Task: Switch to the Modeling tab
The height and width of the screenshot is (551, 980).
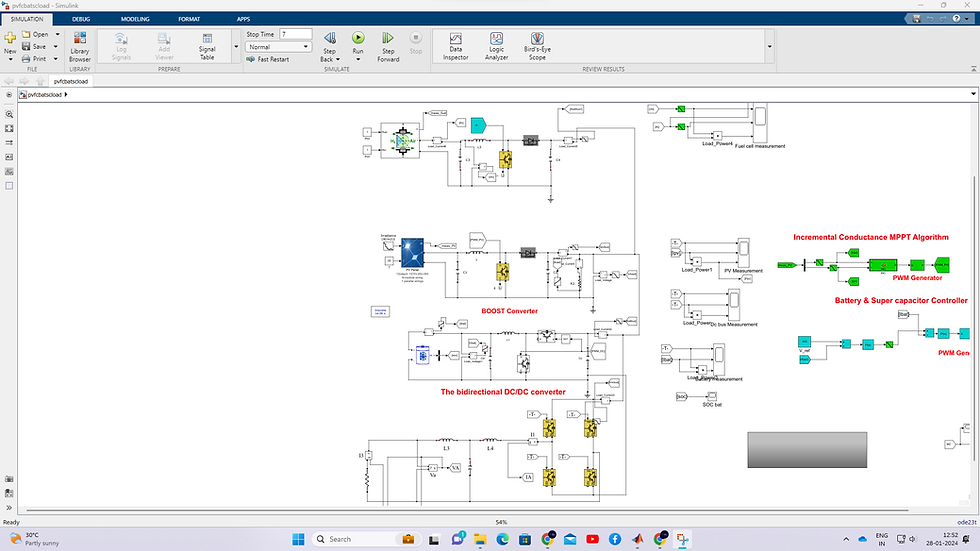Action: [x=135, y=19]
